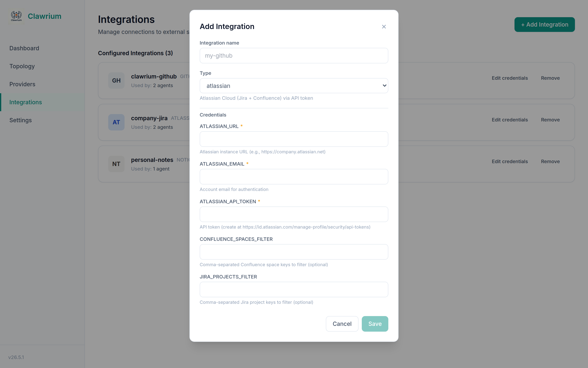The image size is (588, 368).
Task: Close the Add Integration dialog
Action: (x=384, y=27)
